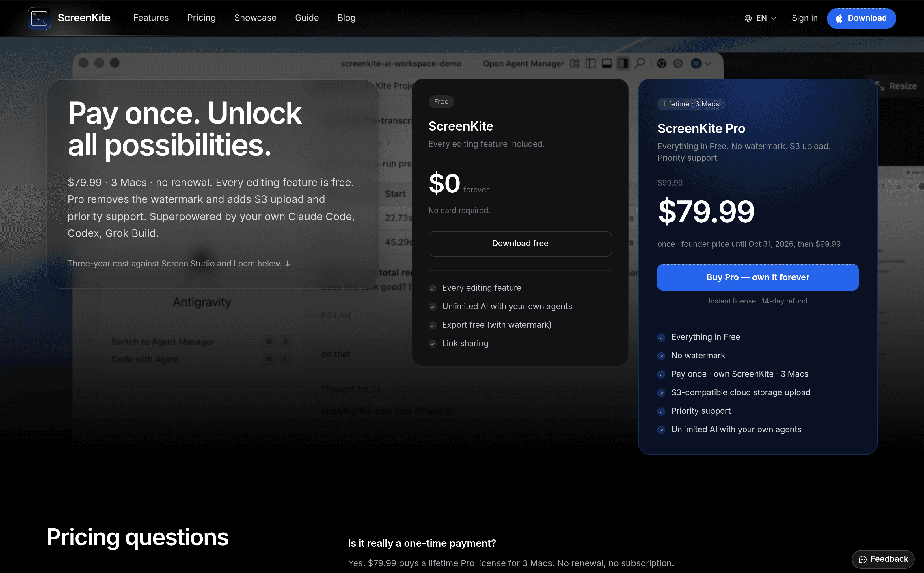
Task: Open question Is it really a one-time payment?
Action: [422, 543]
